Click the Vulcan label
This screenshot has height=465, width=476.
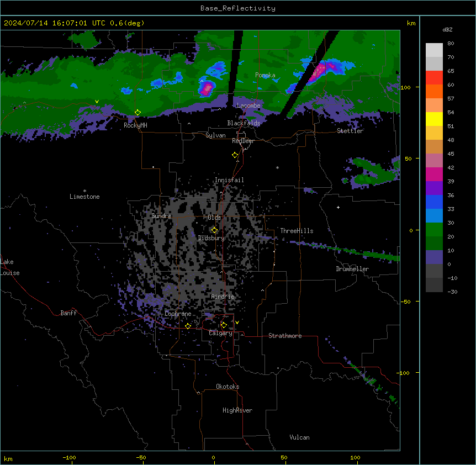tap(299, 437)
